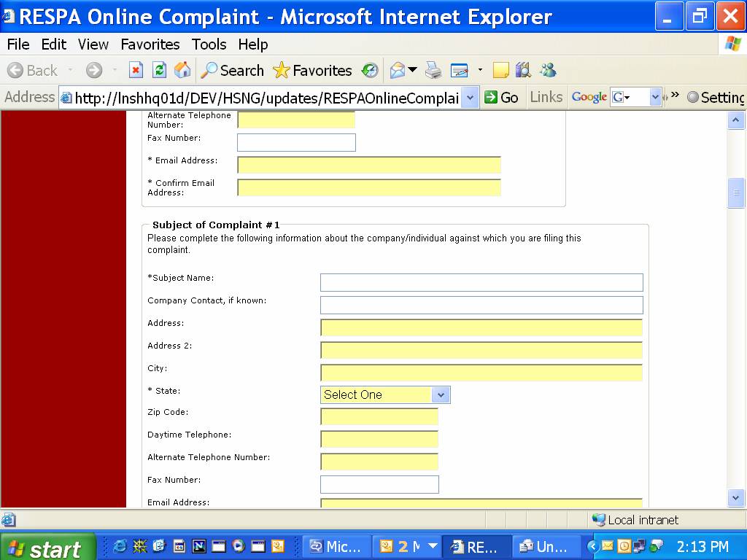The height and width of the screenshot is (560, 747).
Task: Click the Internet Explorer quick launch icon
Action: [120, 546]
